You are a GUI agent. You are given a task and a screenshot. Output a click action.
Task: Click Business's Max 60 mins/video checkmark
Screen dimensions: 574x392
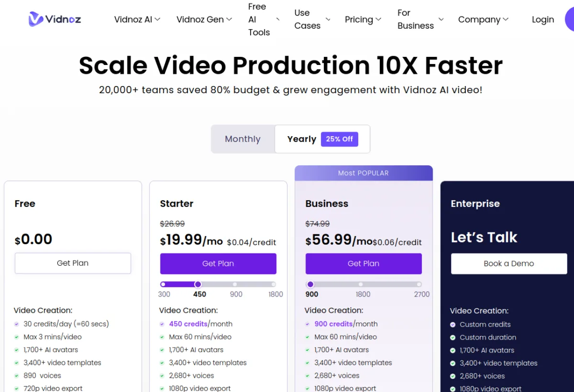click(x=308, y=337)
